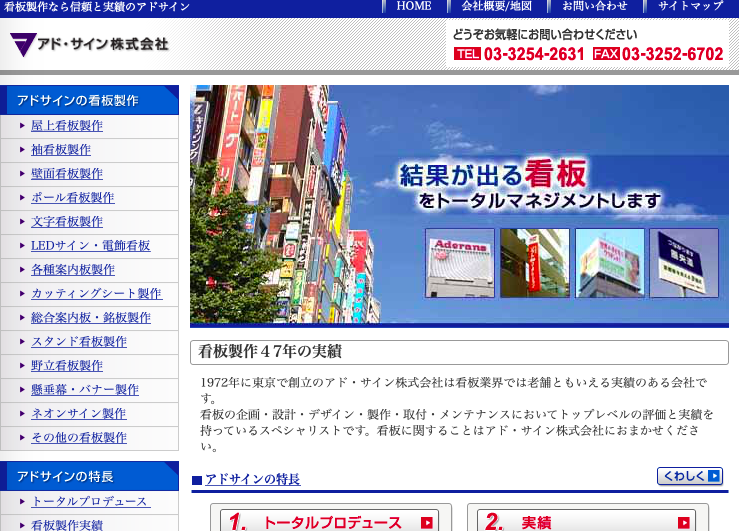Click the arrow bullet beside 野立看板製作

coord(22,366)
